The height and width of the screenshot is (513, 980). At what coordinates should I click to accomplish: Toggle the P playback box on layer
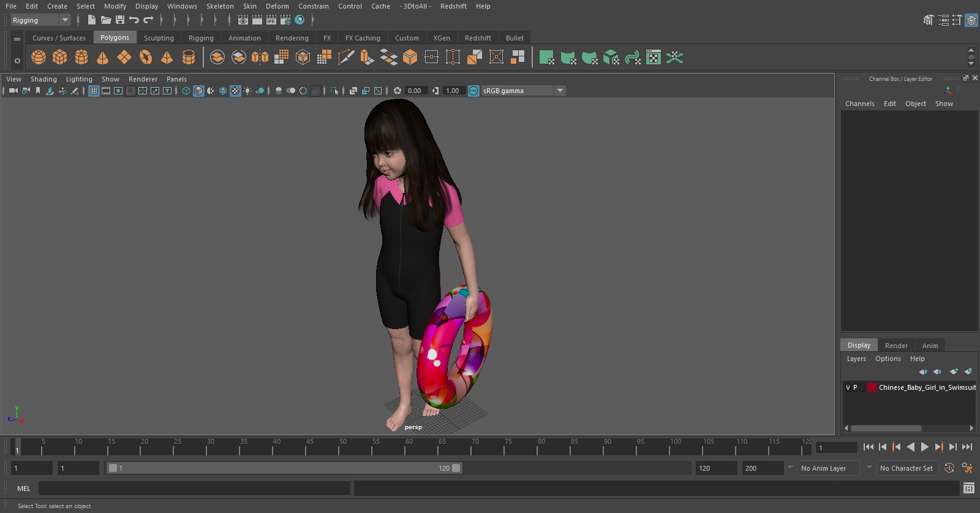855,387
